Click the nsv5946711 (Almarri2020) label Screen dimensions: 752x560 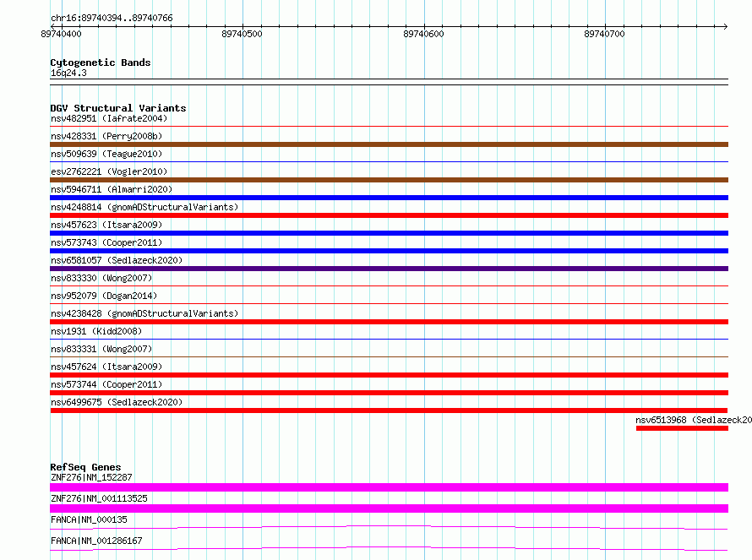[112, 189]
